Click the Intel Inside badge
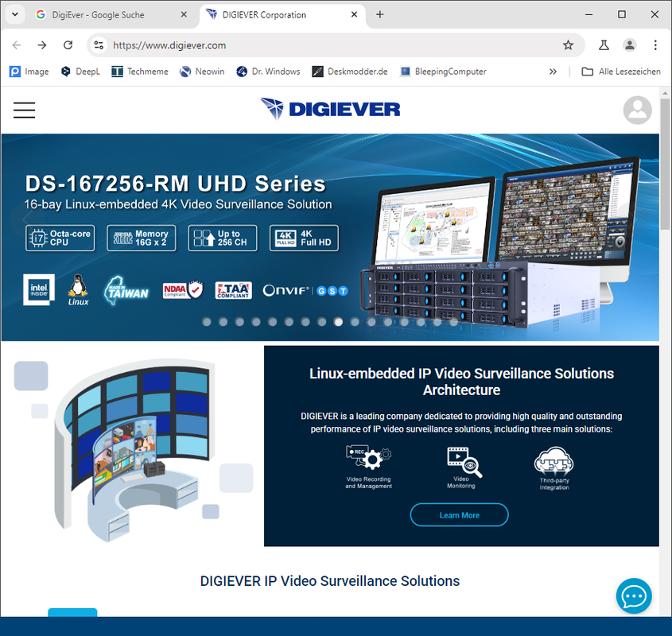This screenshot has height=636, width=672. [39, 289]
